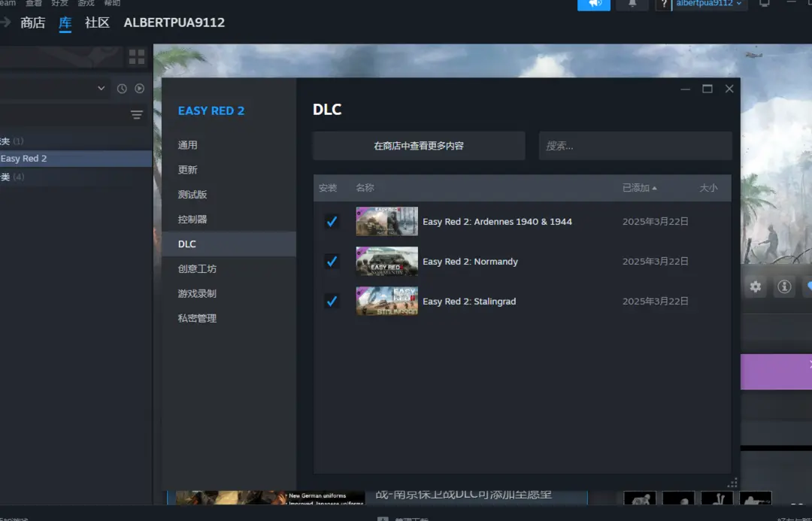The width and height of the screenshot is (812, 521).
Task: Click 在商店中查看更多内容 button
Action: (x=419, y=146)
